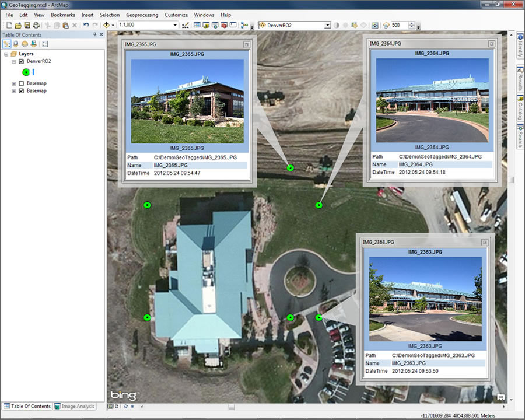Open the Bookmarks menu
The width and height of the screenshot is (525, 420).
pos(63,15)
